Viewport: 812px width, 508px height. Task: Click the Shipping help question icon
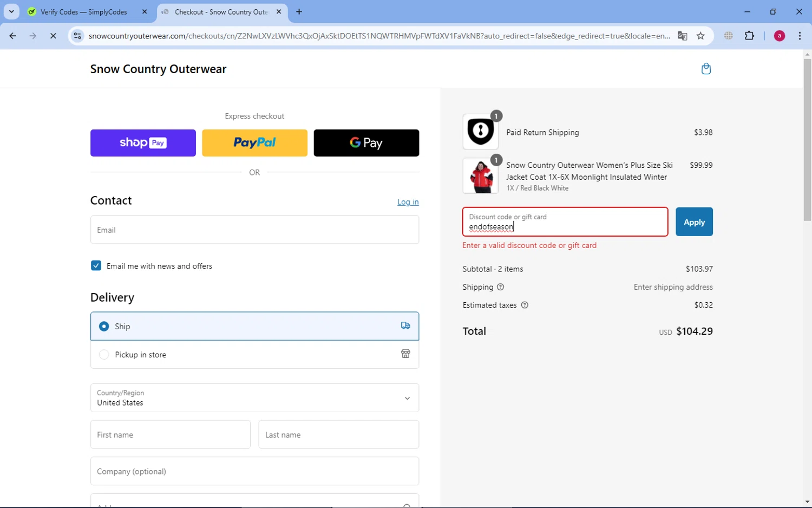click(501, 287)
